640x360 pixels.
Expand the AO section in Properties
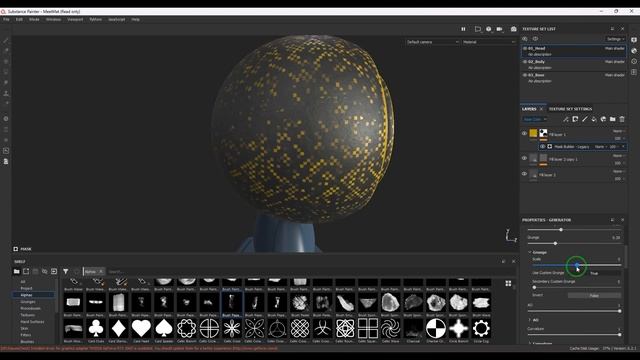coord(530,320)
